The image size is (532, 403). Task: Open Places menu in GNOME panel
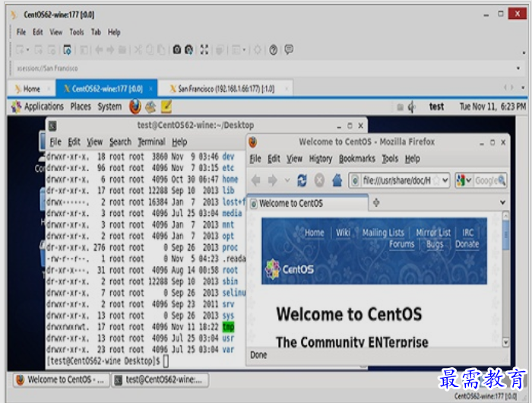pos(81,107)
